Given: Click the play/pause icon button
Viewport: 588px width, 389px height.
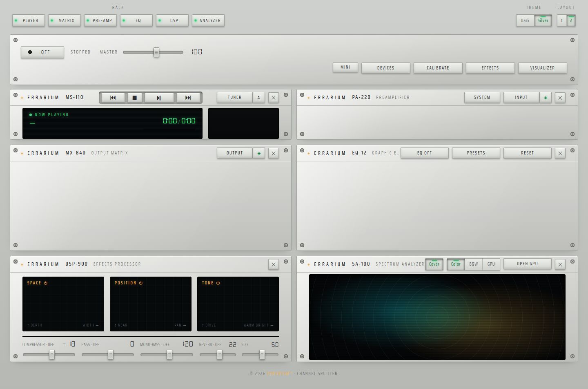Looking at the screenshot, I should tap(159, 98).
